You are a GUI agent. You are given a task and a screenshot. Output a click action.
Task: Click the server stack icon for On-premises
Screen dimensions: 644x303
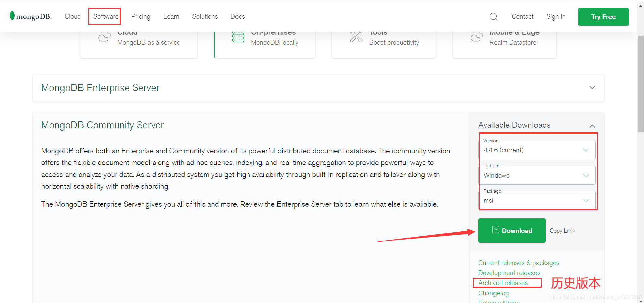point(238,37)
